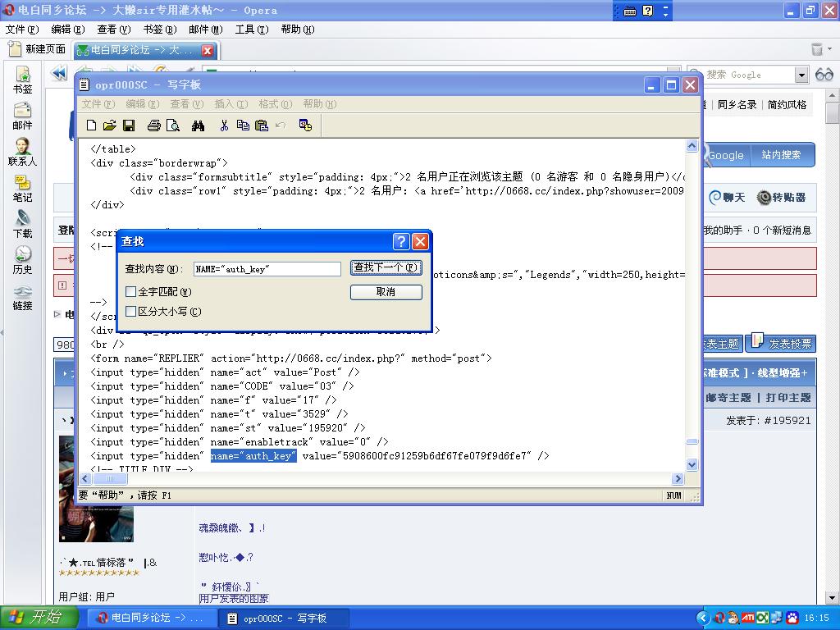Click the Open folder icon in WordPad
840x630 pixels.
click(x=110, y=126)
